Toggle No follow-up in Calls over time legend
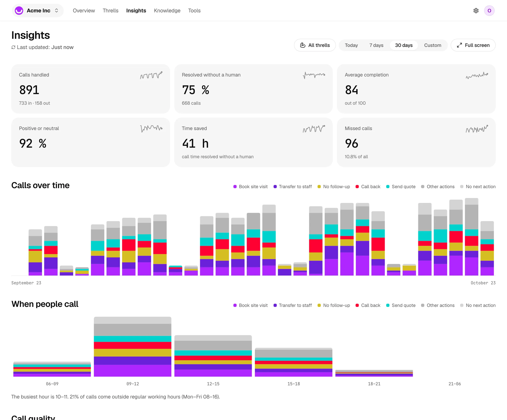The height and width of the screenshot is (420, 507). (x=334, y=187)
